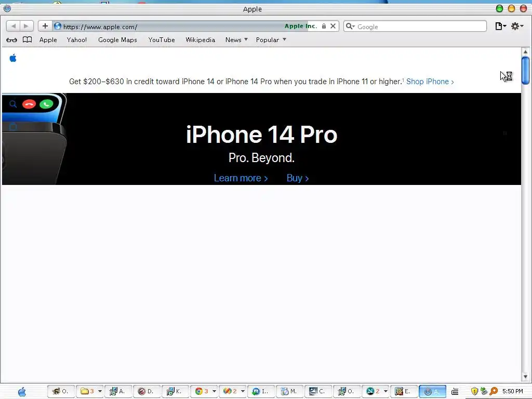Switch to the 'E.' taskbar item
532x399 pixels.
click(x=403, y=392)
